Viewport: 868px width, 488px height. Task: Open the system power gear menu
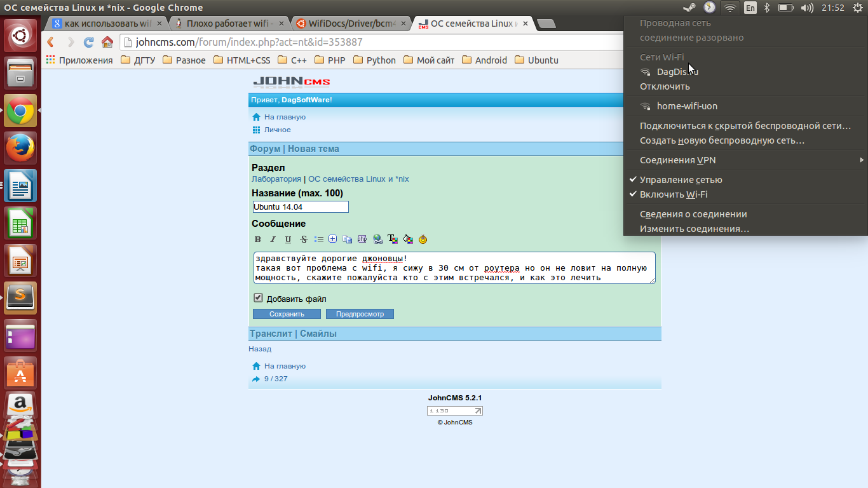857,8
